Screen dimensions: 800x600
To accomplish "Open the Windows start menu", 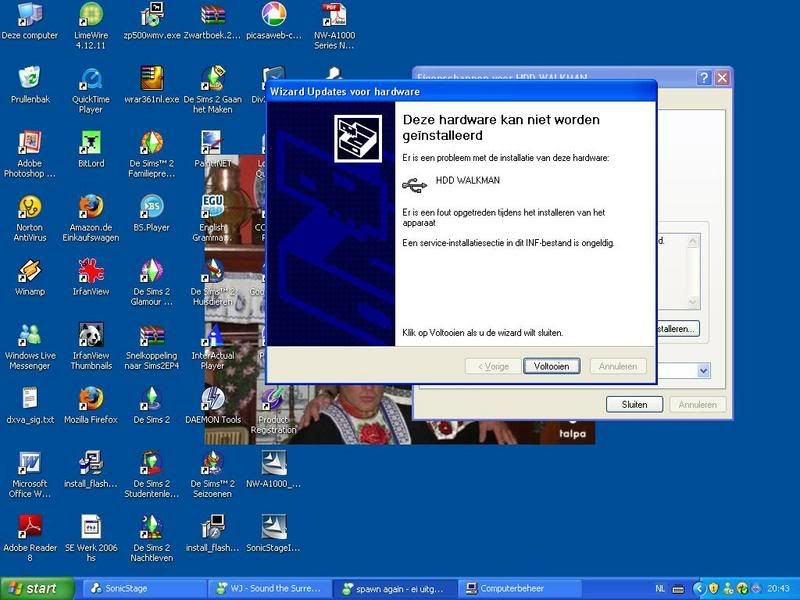I will pyautogui.click(x=37, y=589).
